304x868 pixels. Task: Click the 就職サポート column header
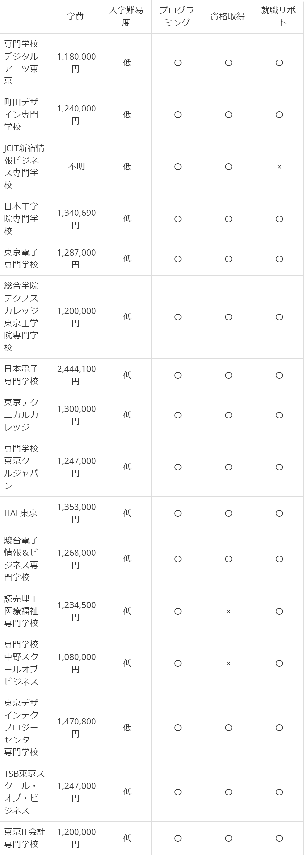pos(278,17)
